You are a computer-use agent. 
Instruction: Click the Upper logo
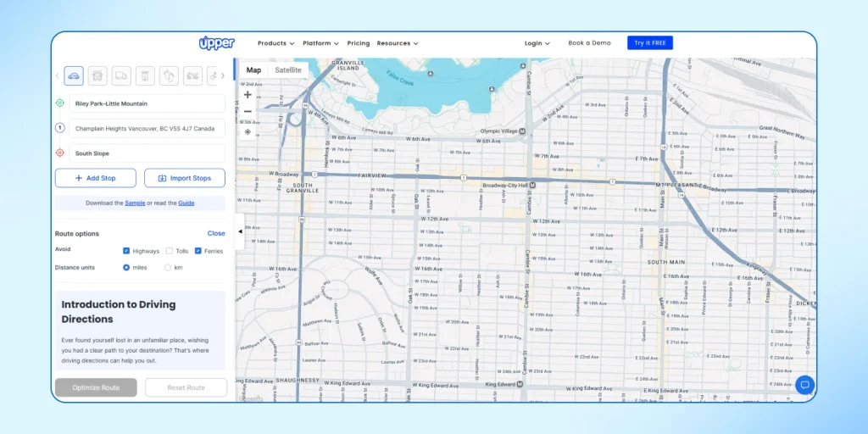pyautogui.click(x=217, y=43)
